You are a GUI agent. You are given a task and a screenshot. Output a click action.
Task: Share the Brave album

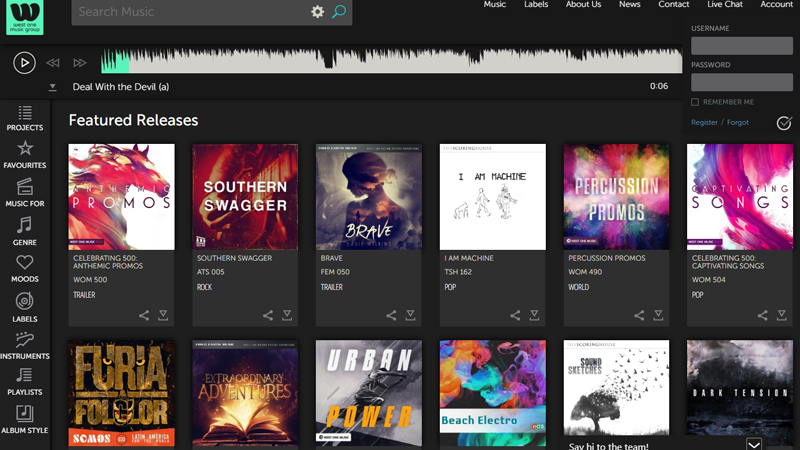pyautogui.click(x=391, y=315)
